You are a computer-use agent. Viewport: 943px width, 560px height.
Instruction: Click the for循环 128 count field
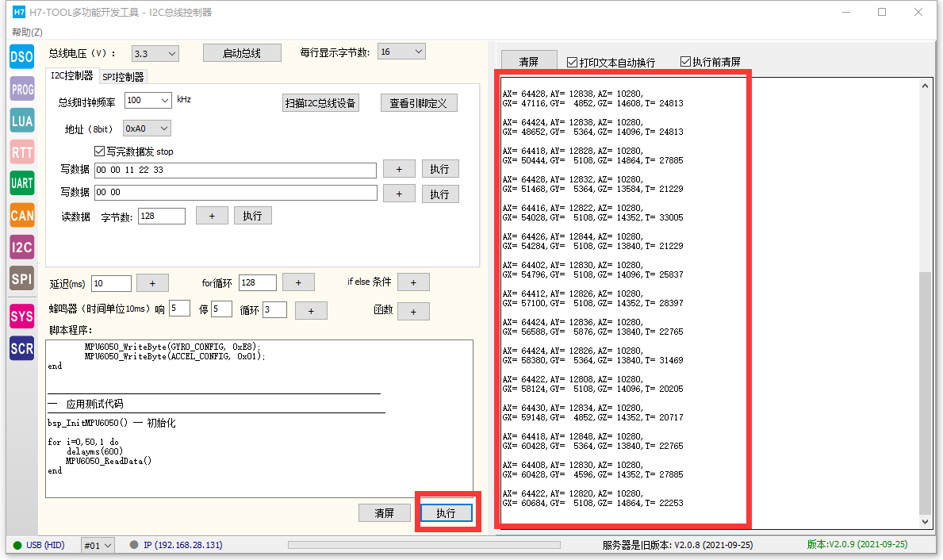click(258, 282)
